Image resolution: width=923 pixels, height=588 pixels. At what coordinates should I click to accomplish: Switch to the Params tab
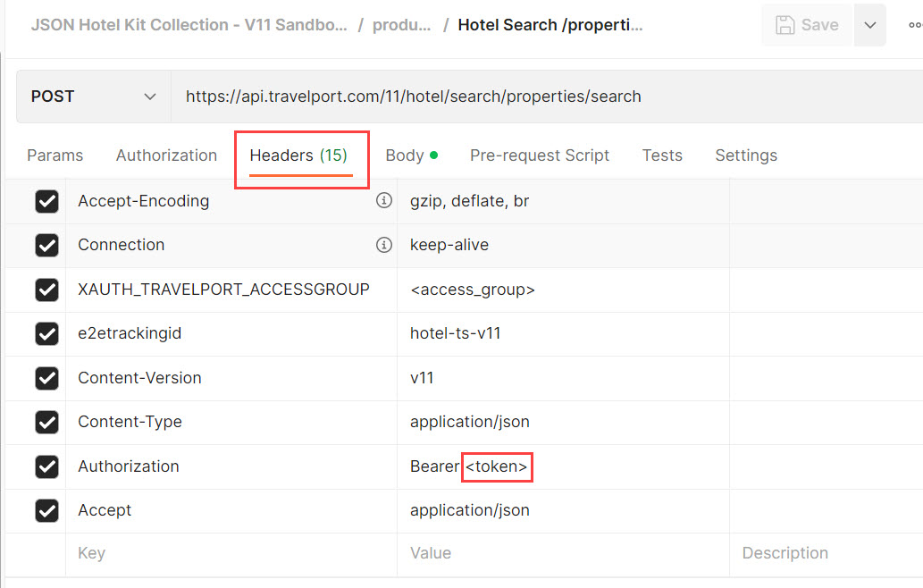(55, 155)
